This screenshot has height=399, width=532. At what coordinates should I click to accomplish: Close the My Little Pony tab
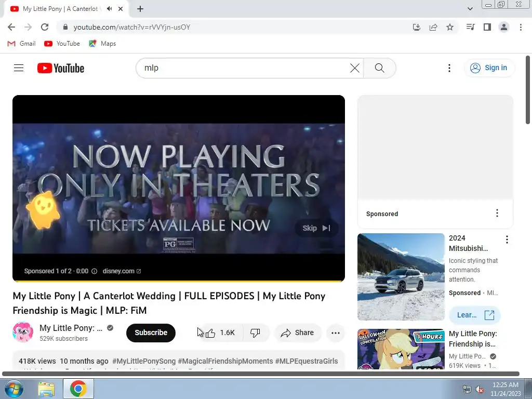coord(121,9)
